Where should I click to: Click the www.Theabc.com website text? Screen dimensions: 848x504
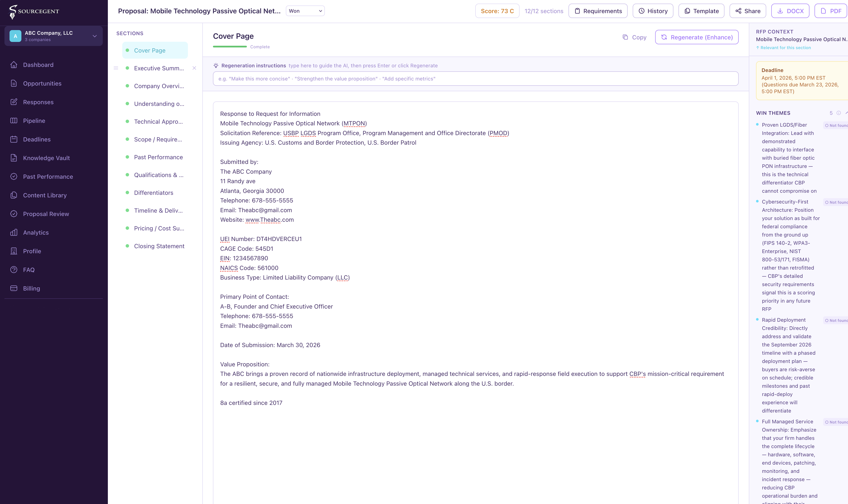(x=270, y=220)
